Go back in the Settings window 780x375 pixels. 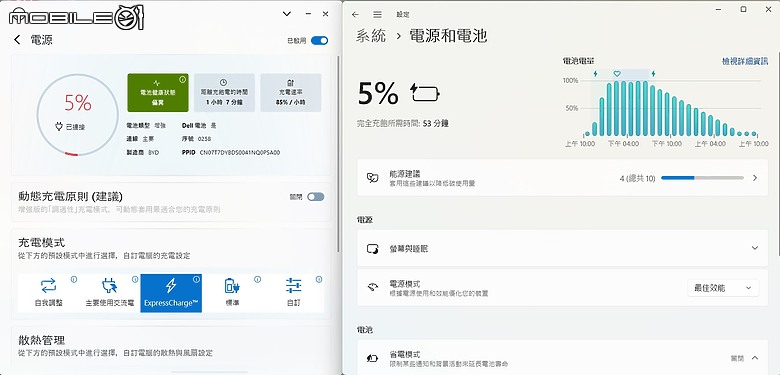click(x=355, y=15)
